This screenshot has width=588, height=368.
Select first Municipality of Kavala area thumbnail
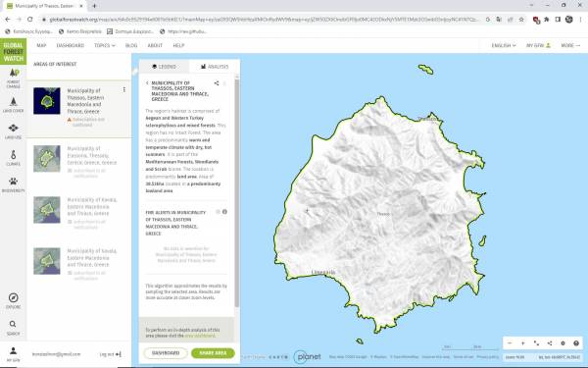[x=46, y=210]
